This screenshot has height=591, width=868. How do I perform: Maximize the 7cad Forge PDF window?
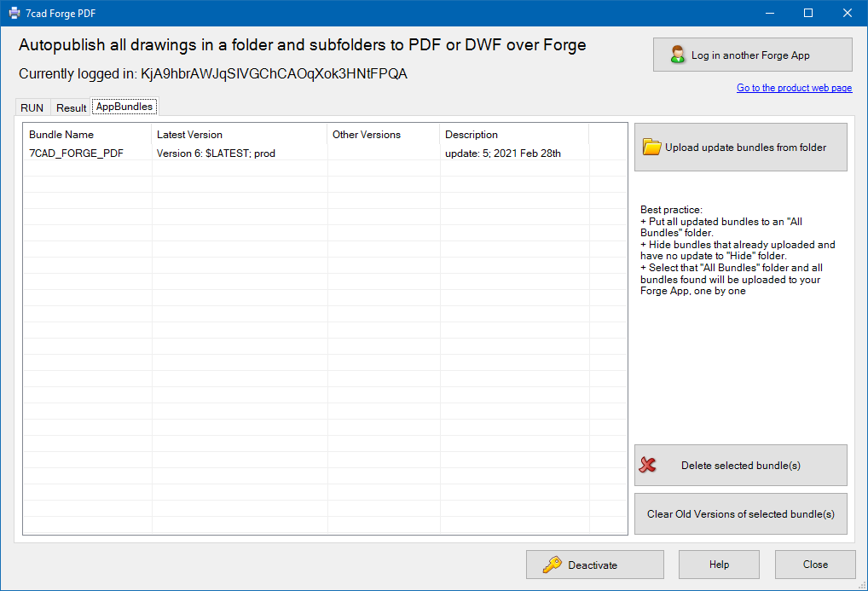coord(808,13)
